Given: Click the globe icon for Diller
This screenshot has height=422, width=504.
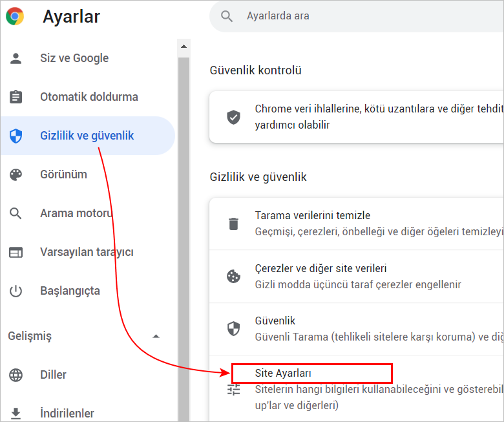Looking at the screenshot, I should [x=16, y=375].
